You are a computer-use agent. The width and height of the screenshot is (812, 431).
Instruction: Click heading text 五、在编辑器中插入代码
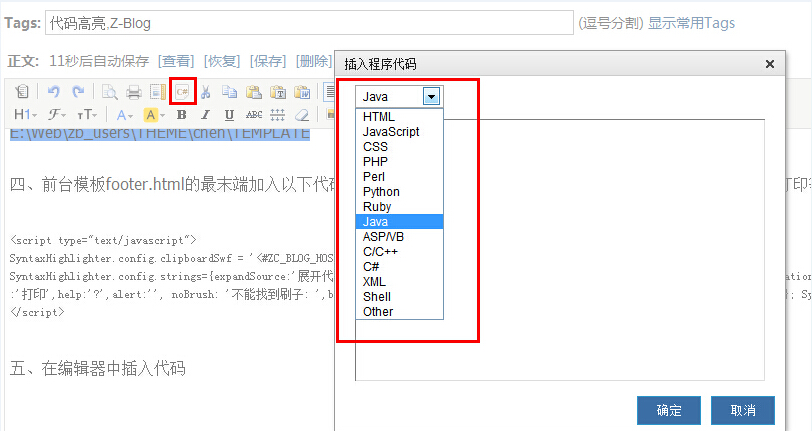click(97, 368)
